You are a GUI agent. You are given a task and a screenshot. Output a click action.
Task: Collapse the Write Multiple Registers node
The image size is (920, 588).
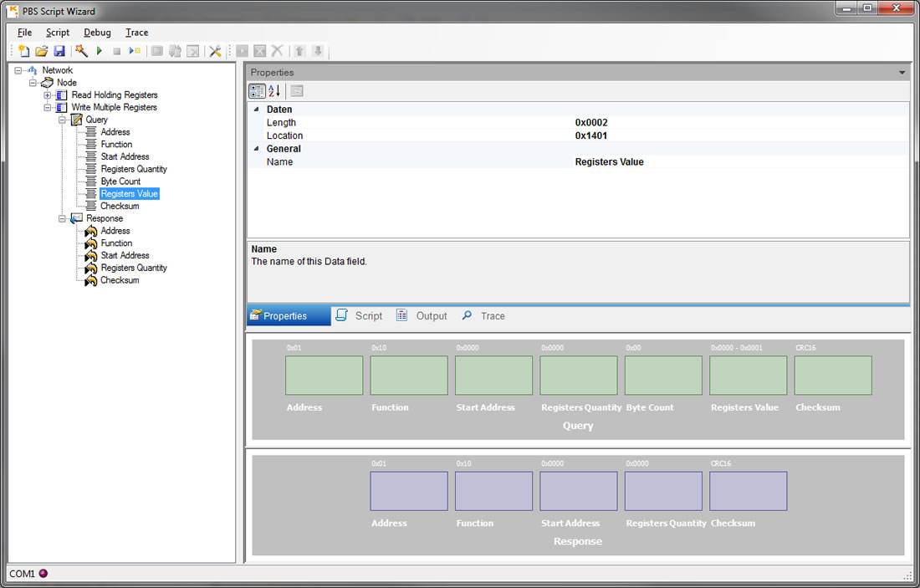[48, 108]
